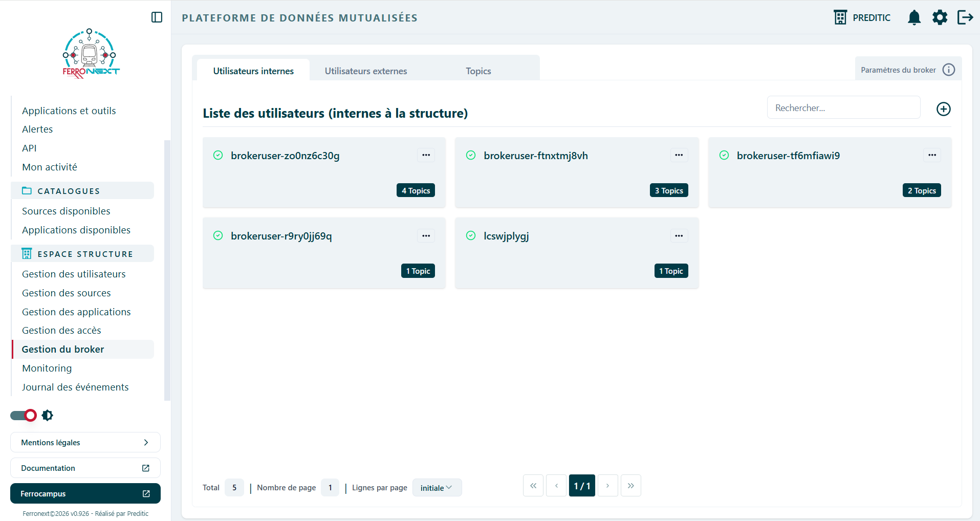Open Gestion des accès
Screen dimensions: 980x521
(61, 330)
